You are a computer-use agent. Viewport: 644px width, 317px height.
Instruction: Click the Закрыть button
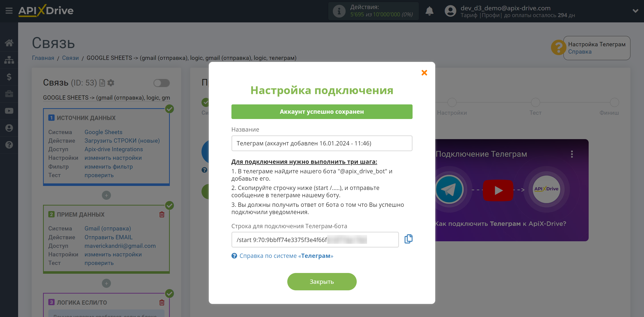click(x=322, y=282)
